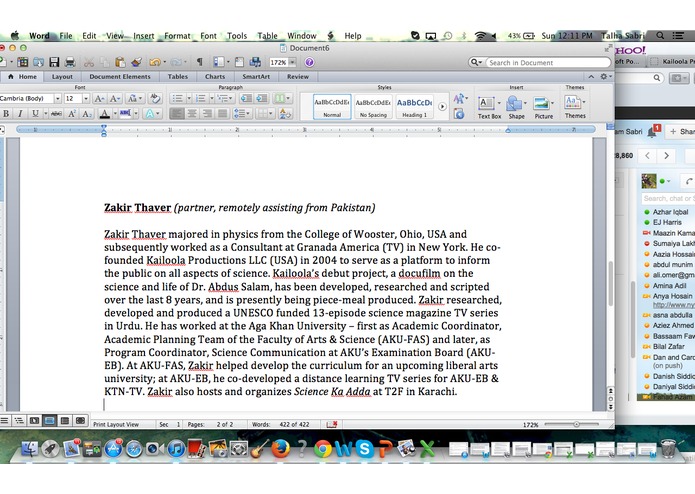Apply the No Spacing style
The image size is (695, 494).
(373, 106)
